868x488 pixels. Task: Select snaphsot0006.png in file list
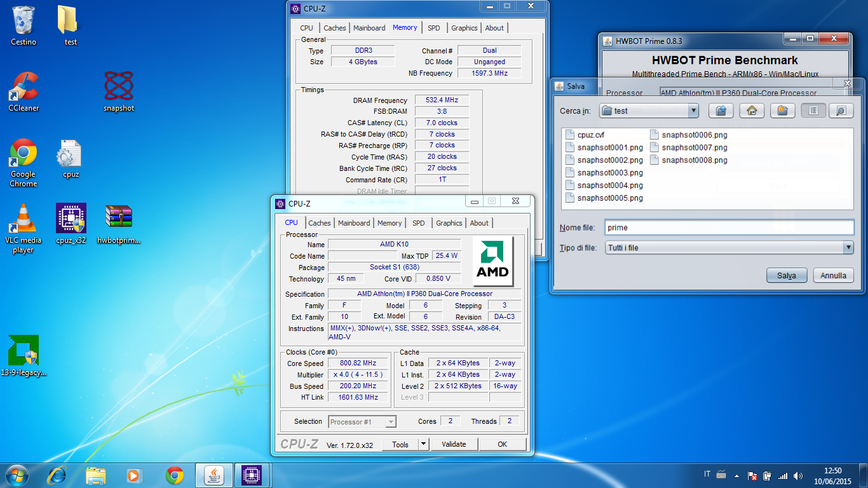[x=688, y=135]
